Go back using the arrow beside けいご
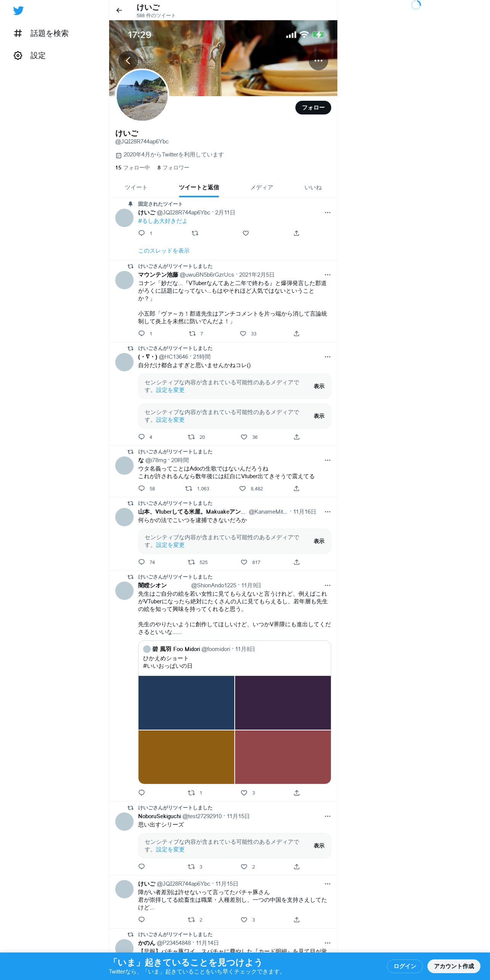This screenshot has width=490, height=980. tap(119, 10)
